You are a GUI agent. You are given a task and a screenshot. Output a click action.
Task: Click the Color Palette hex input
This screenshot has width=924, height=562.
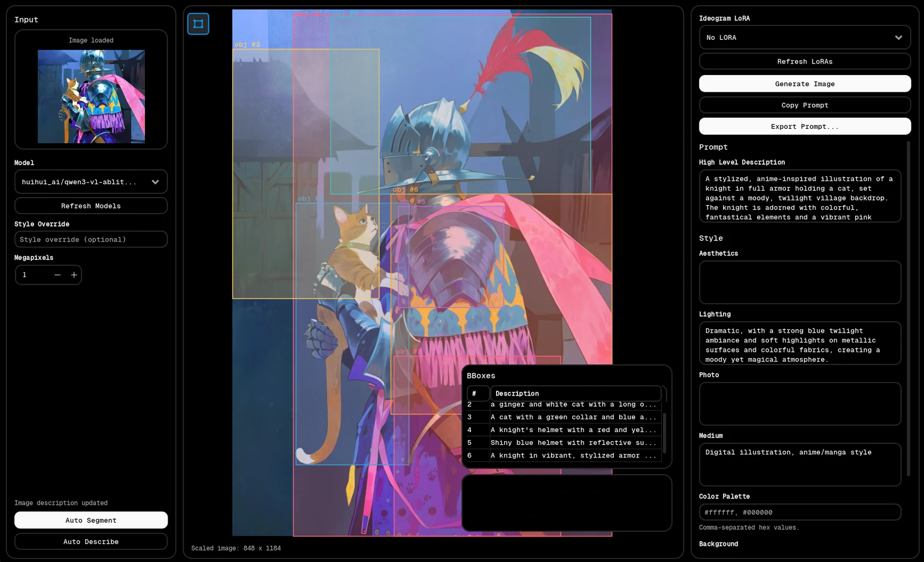point(800,512)
